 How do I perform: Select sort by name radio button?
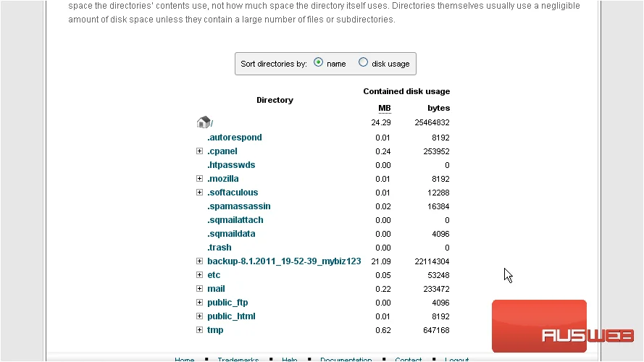point(318,62)
